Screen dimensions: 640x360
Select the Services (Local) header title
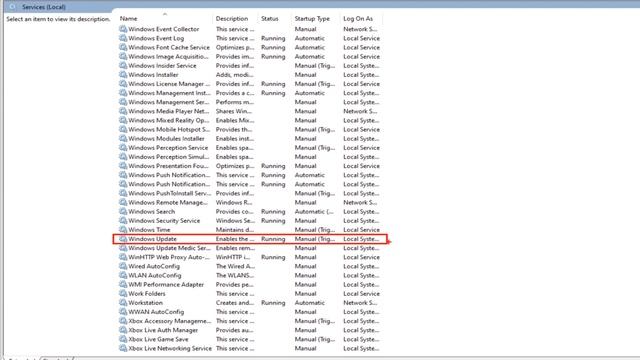pyautogui.click(x=44, y=7)
